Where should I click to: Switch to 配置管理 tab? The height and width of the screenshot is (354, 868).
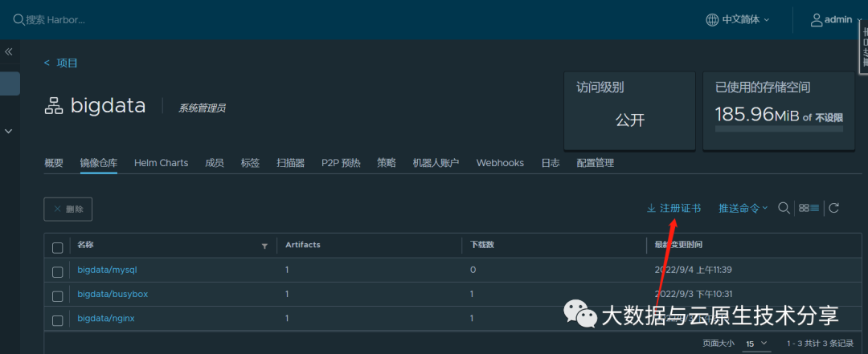[595, 163]
